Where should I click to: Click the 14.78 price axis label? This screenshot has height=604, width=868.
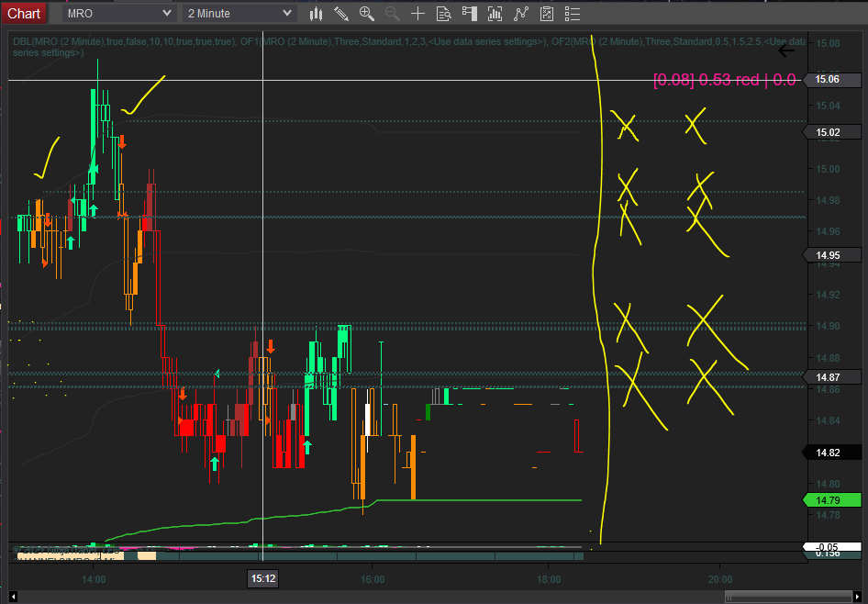828,515
